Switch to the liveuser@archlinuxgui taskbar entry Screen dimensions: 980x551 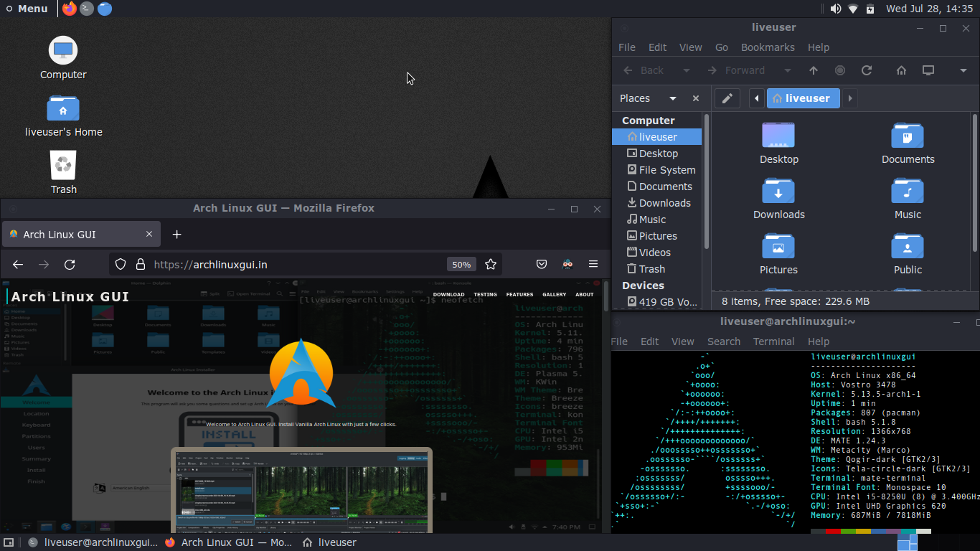point(92,542)
